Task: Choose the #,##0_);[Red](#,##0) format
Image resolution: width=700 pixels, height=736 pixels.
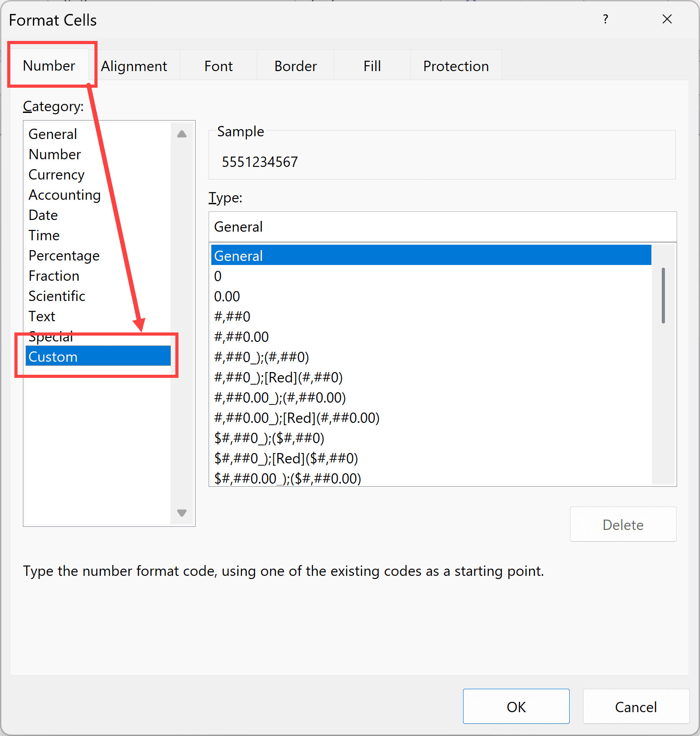Action: point(278,377)
